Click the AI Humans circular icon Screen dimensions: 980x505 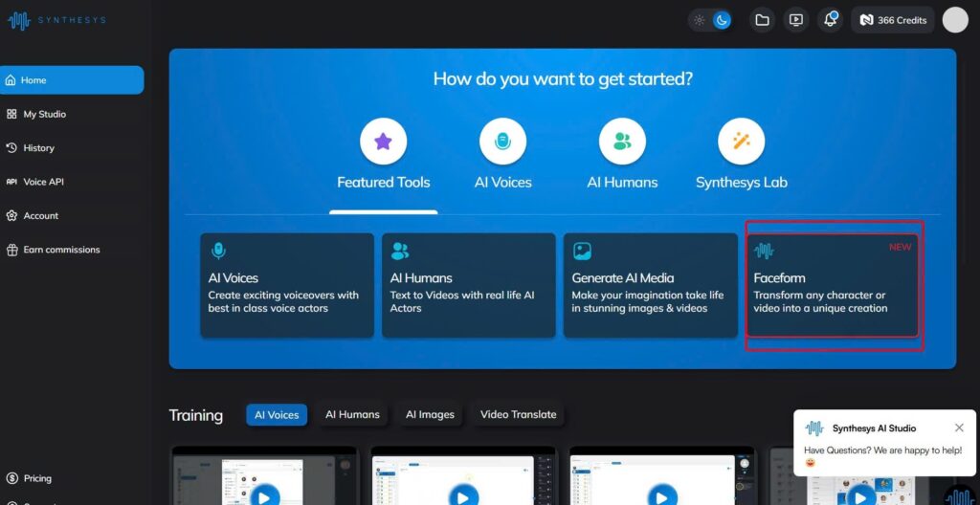pyautogui.click(x=622, y=142)
